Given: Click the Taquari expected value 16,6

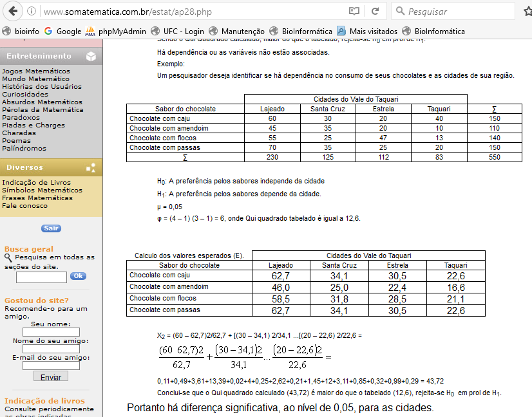Looking at the screenshot, I should (x=455, y=288).
